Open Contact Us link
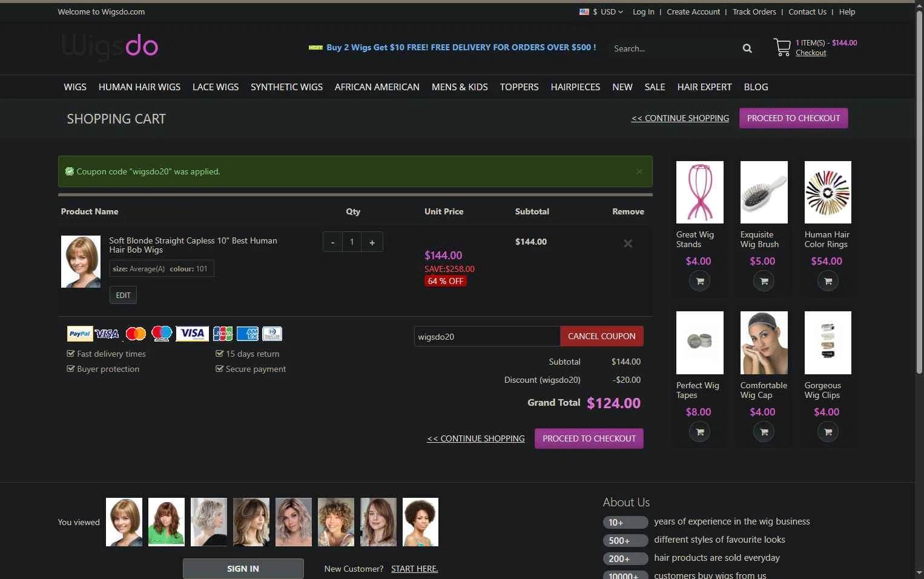This screenshot has height=579, width=924. point(807,12)
